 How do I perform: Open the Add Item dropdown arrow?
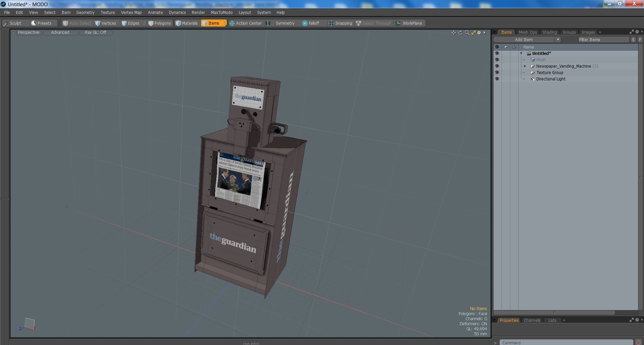tap(558, 40)
